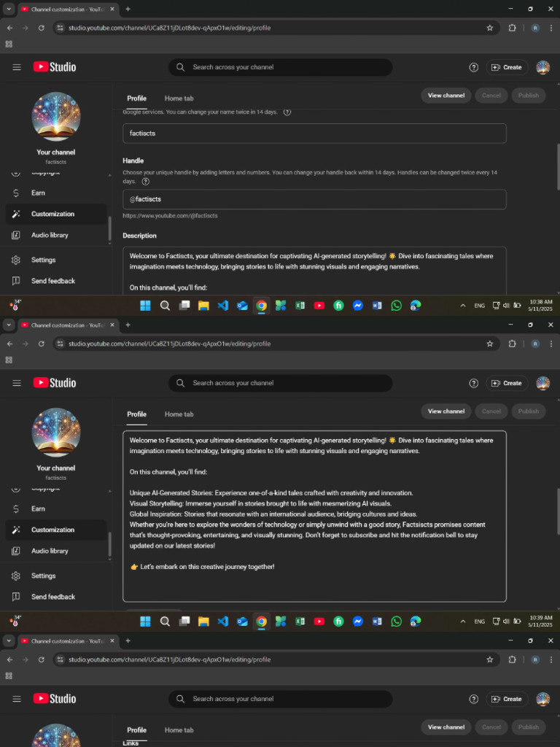560x747 pixels.
Task: Open Studio help in the 10:39 AM capture
Action: [473, 383]
